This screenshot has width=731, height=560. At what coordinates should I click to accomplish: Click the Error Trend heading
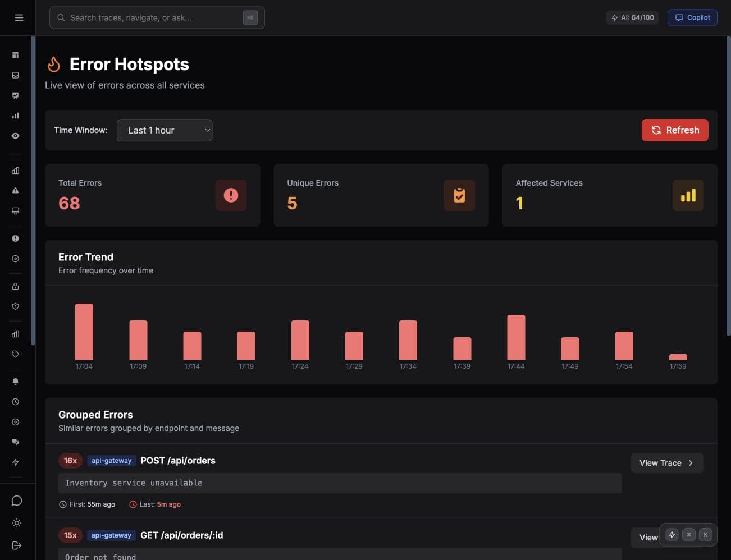pos(86,257)
